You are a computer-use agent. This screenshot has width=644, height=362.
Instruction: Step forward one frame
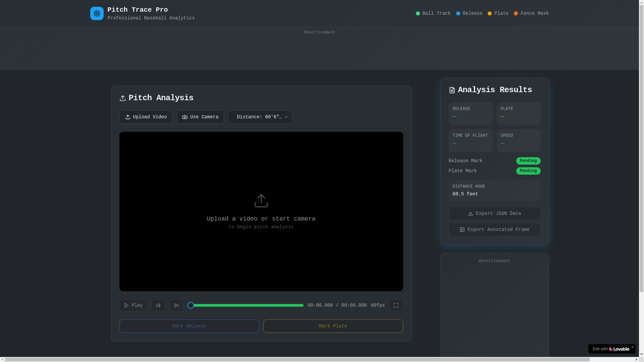click(x=176, y=305)
